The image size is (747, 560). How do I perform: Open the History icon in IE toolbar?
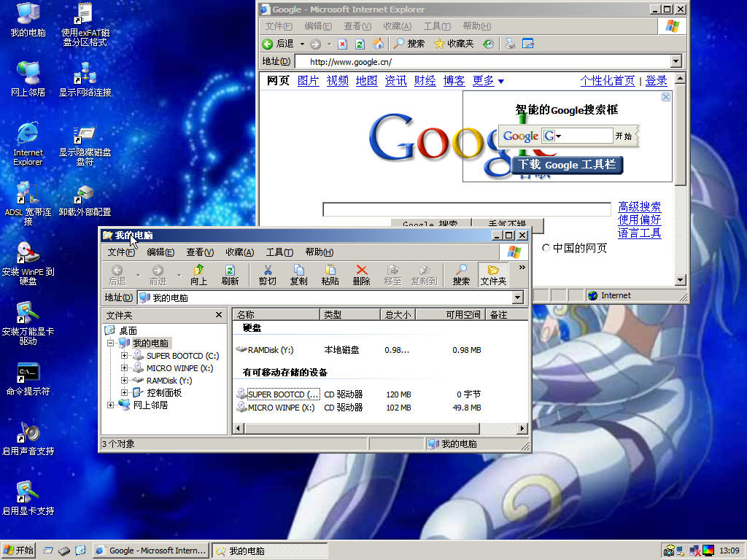pyautogui.click(x=488, y=44)
